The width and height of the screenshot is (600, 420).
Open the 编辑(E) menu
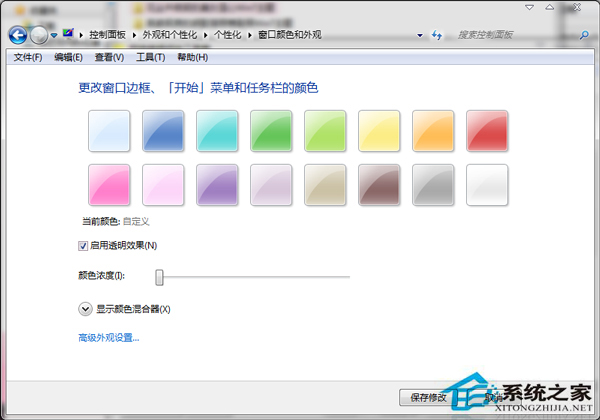pyautogui.click(x=68, y=57)
